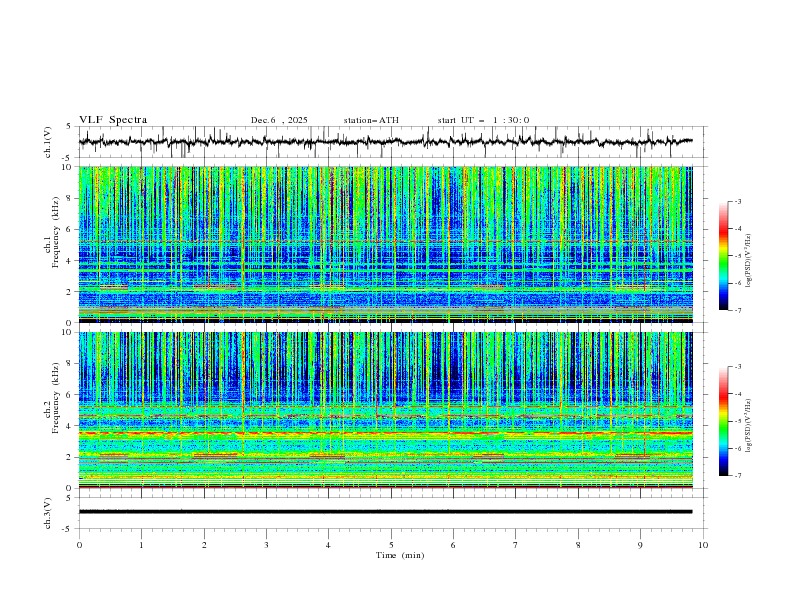Click the "-3" label on ch.1 color bar

[x=738, y=201]
